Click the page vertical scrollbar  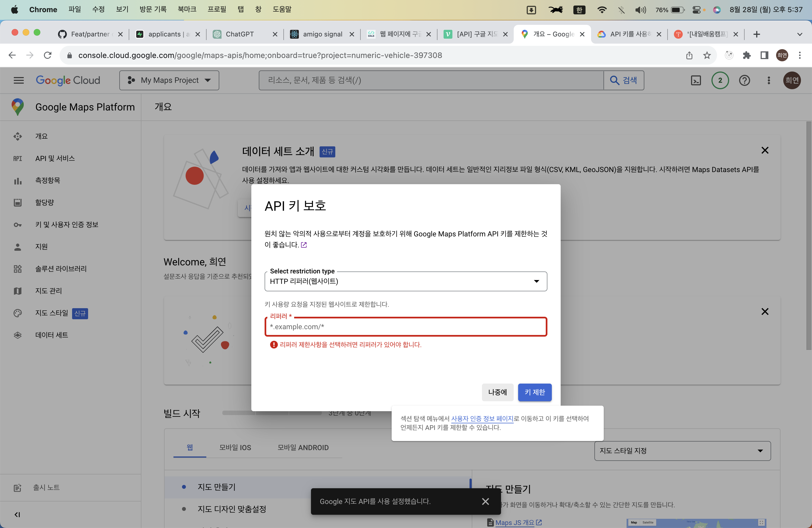[809, 235]
